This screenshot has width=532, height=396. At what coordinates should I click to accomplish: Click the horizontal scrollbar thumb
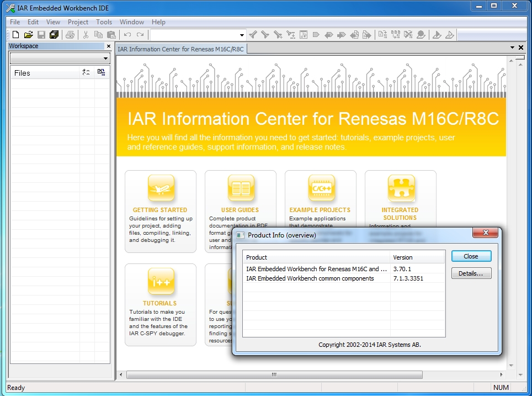(x=274, y=374)
